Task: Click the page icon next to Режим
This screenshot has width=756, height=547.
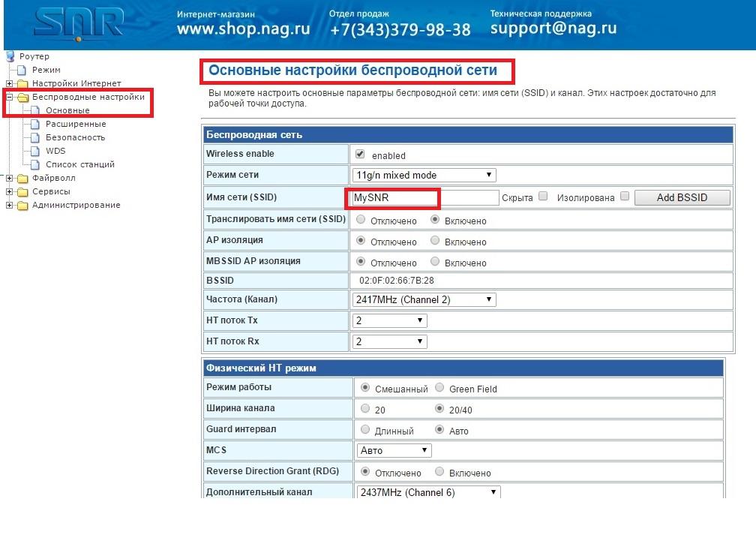Action: pos(22,70)
